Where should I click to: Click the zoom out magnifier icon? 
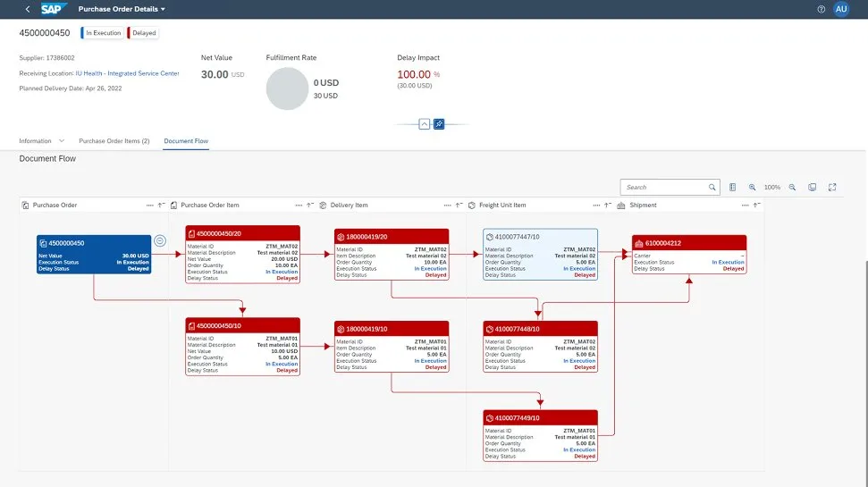792,188
